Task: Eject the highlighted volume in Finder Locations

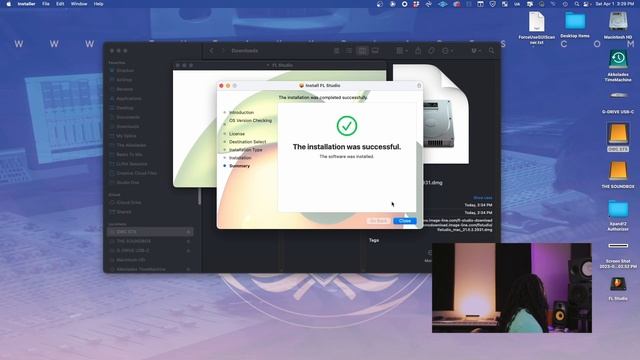Action: 189,232
